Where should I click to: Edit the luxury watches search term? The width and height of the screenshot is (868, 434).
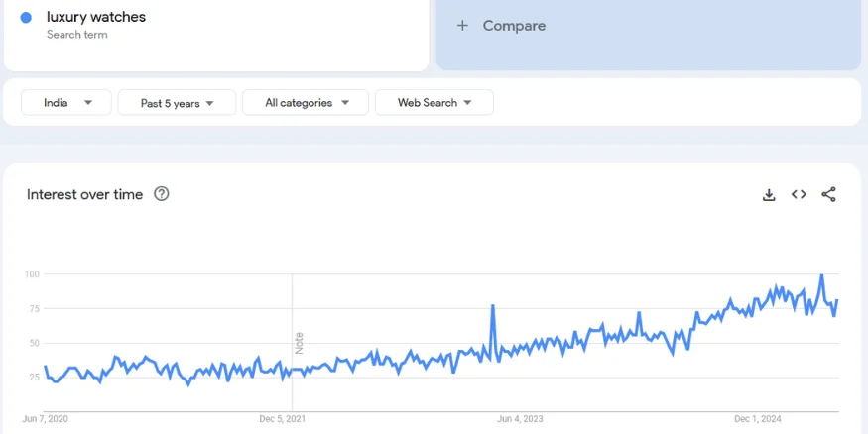(96, 17)
